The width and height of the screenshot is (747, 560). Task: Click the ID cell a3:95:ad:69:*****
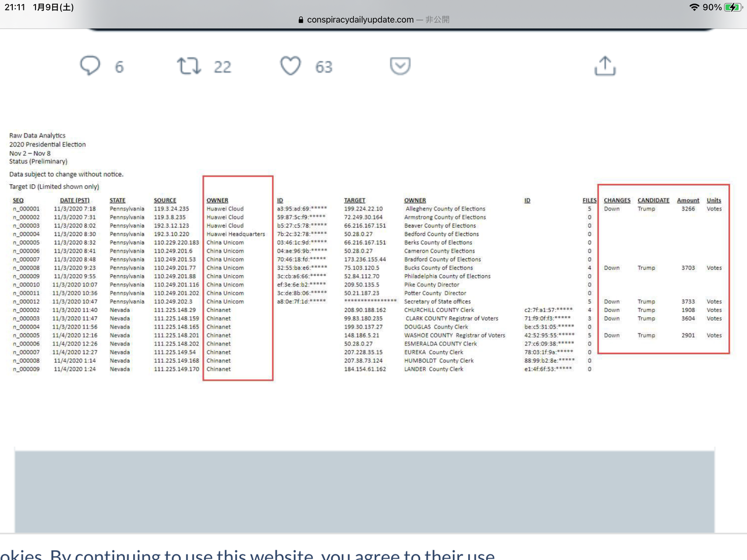pos(302,209)
